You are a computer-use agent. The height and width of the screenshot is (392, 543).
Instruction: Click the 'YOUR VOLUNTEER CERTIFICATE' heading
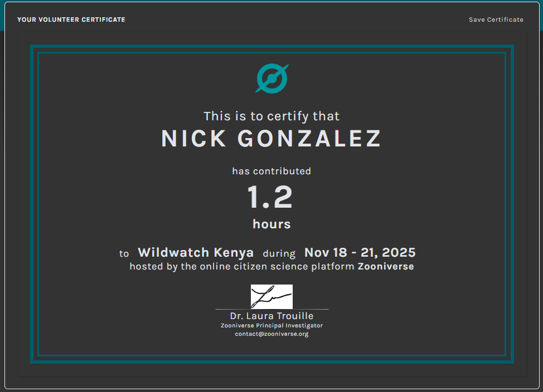coord(71,19)
